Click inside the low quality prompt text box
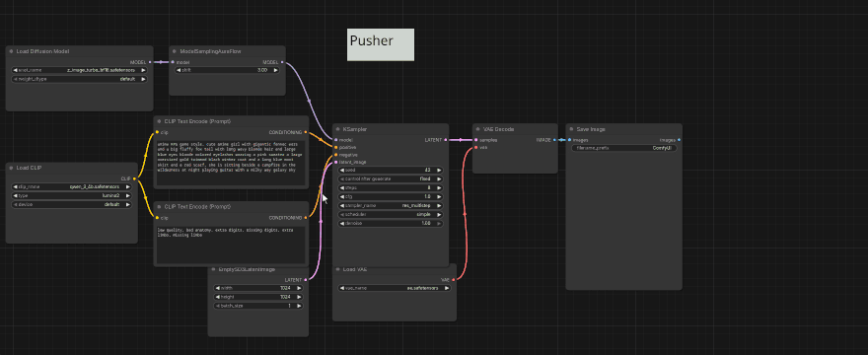868x355 pixels. pos(231,245)
